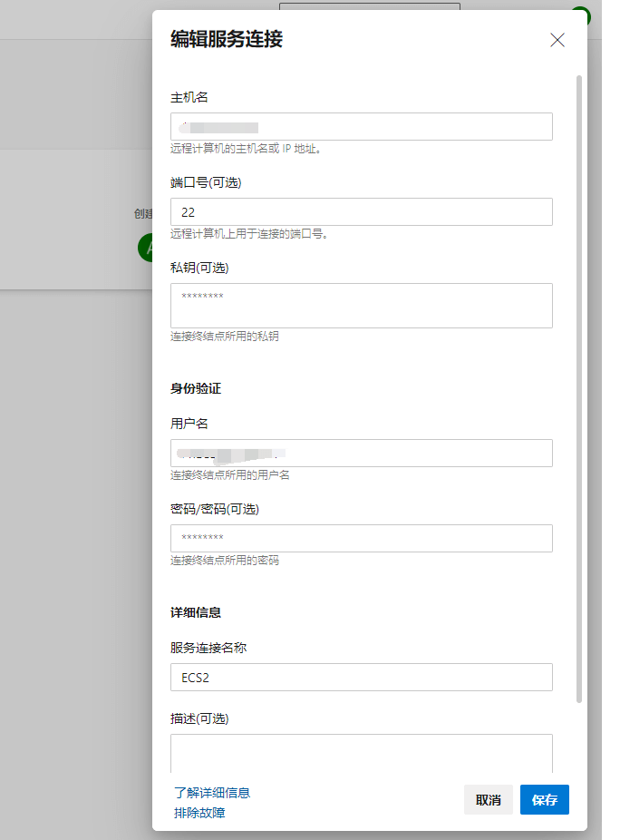This screenshot has height=840, width=620.
Task: Click into the 描述 text area
Action: click(x=361, y=751)
